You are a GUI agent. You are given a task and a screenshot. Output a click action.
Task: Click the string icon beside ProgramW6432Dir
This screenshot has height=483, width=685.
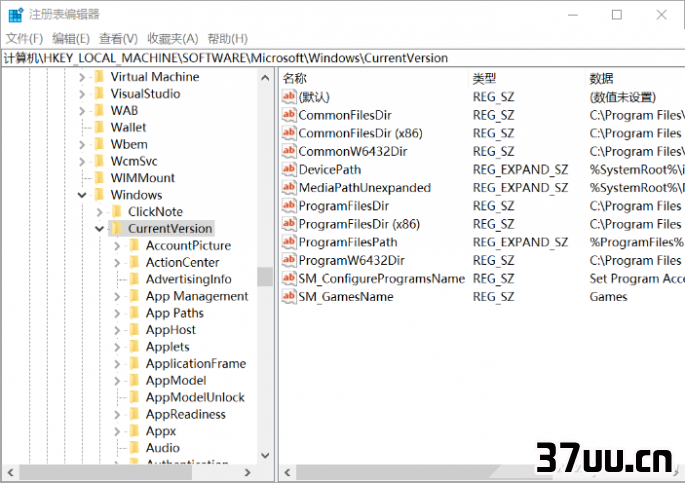(x=289, y=260)
